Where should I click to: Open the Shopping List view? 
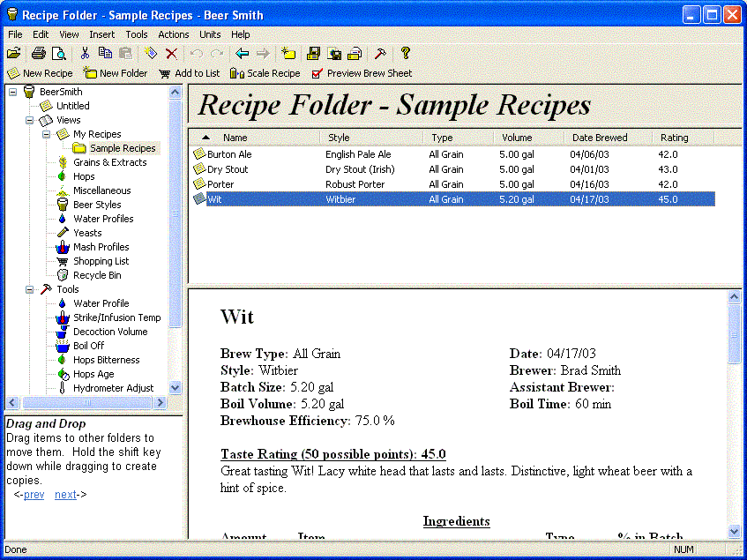(x=101, y=261)
